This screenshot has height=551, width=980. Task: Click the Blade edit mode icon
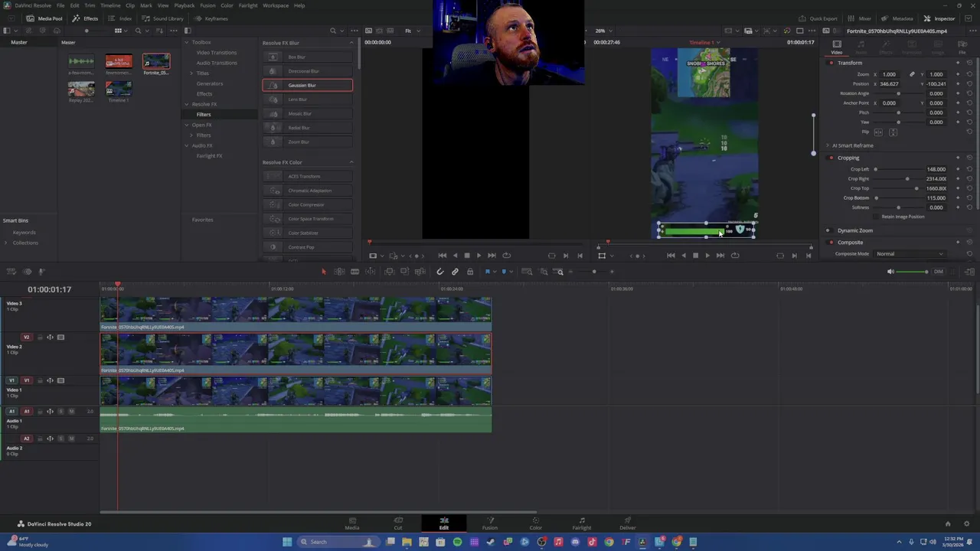354,272
